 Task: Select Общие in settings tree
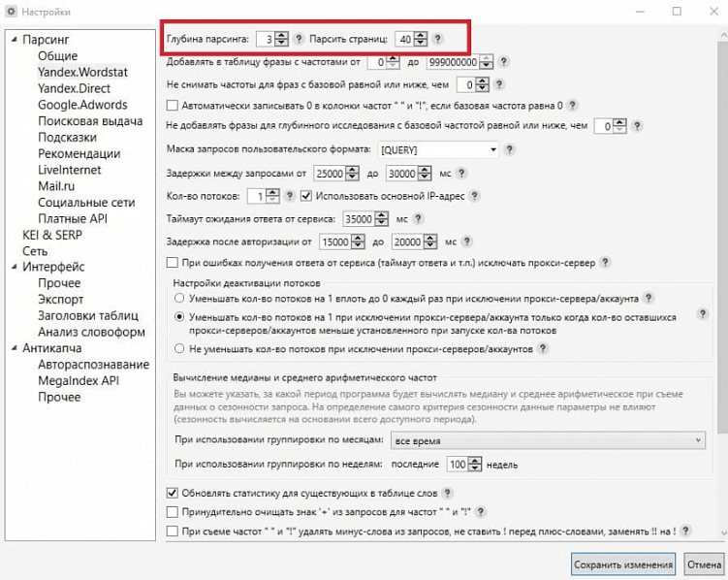57,55
